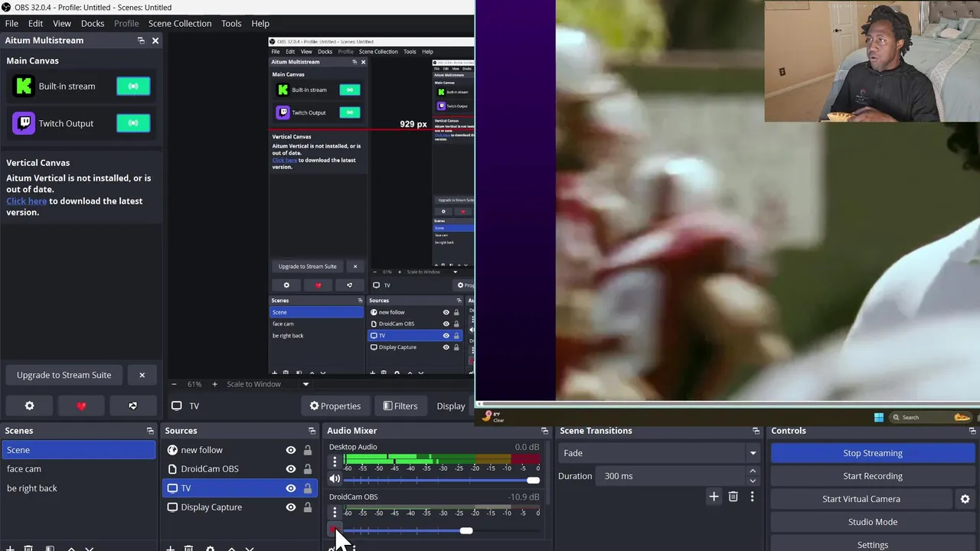Toggle lock on DroidCam OBS source
The width and height of the screenshot is (980, 551).
[x=308, y=469]
